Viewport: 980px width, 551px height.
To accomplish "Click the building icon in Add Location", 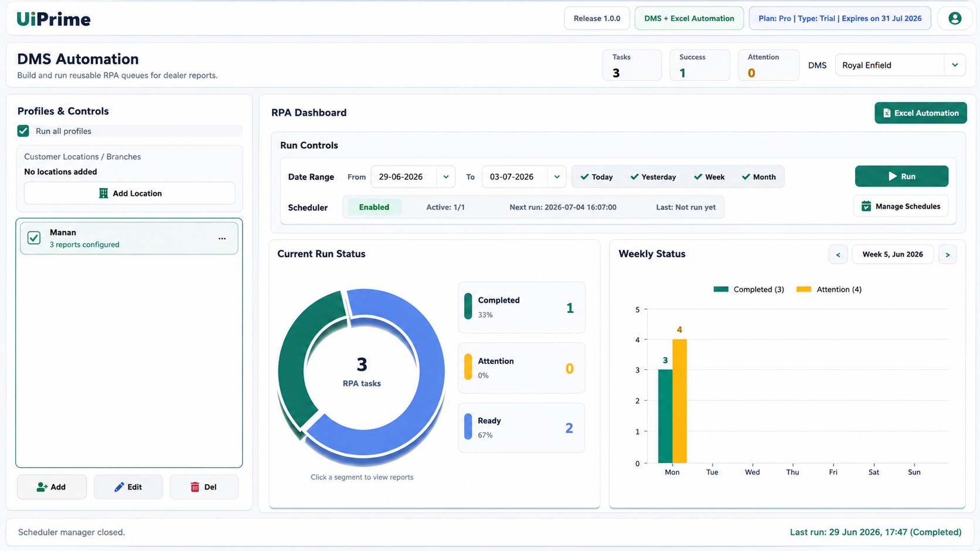I will (x=103, y=193).
